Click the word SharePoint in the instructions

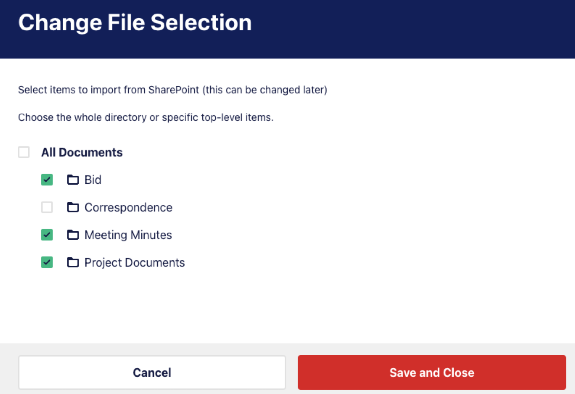(173, 90)
